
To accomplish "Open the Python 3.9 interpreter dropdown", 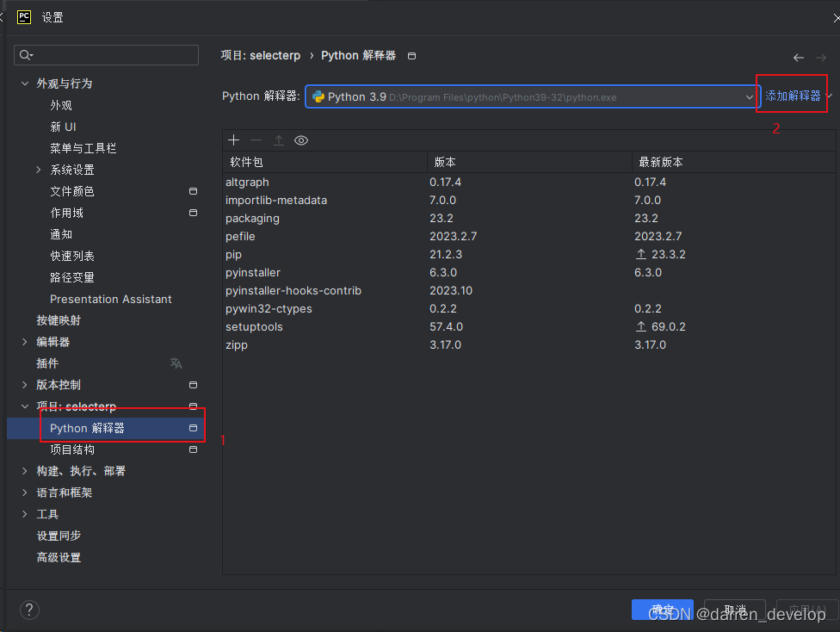I will [x=748, y=96].
